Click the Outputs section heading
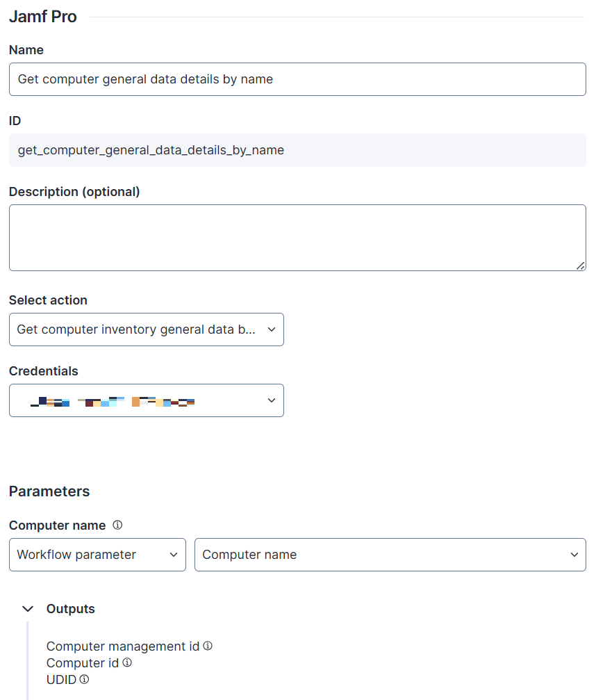Viewport: 596px width, 700px height. click(x=70, y=609)
